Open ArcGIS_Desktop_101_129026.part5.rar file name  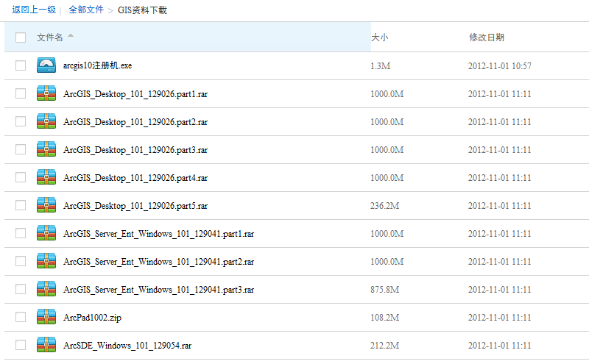[135, 206]
